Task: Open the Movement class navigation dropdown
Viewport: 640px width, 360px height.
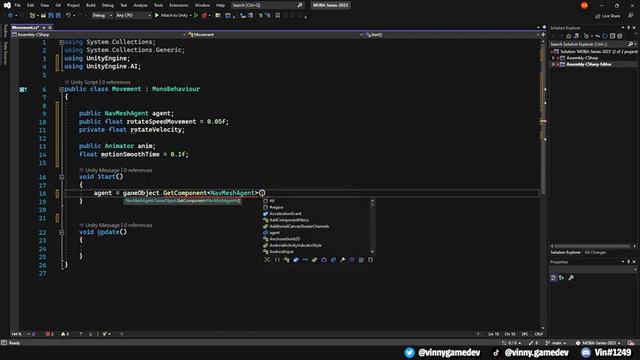Action: pos(276,35)
